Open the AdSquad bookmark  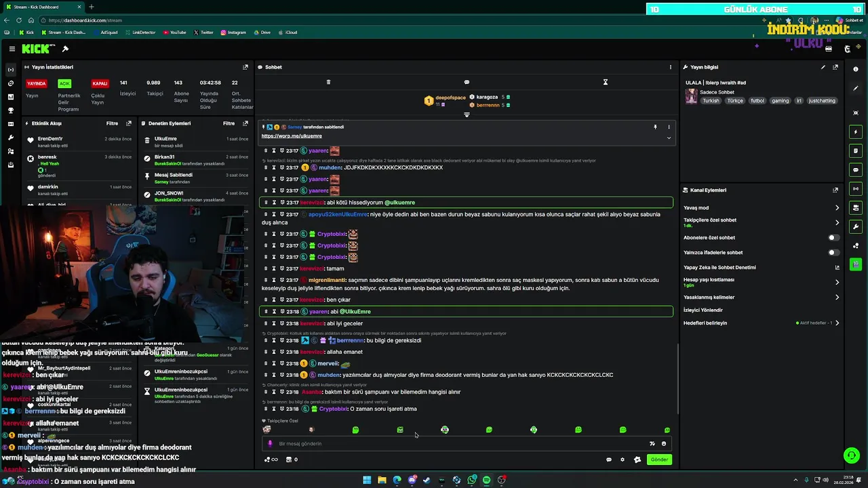click(x=104, y=33)
